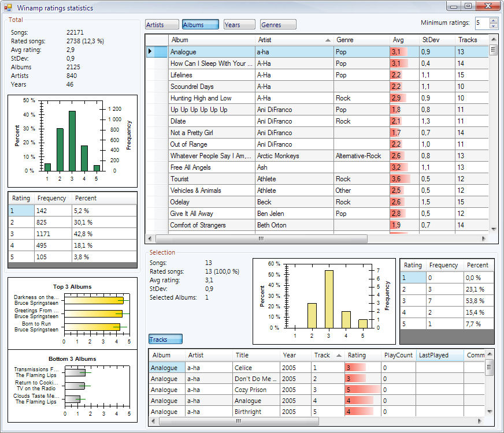This screenshot has height=433, width=504.
Task: Select the 'Celice' track row
Action: tap(317, 368)
